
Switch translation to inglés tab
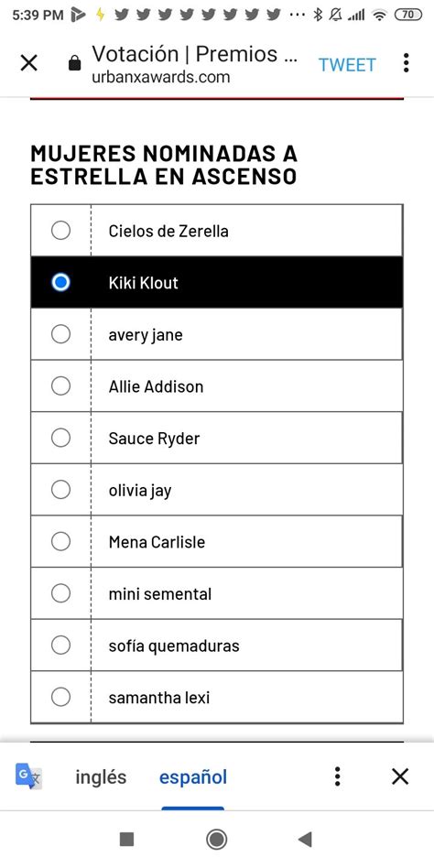coord(101,777)
